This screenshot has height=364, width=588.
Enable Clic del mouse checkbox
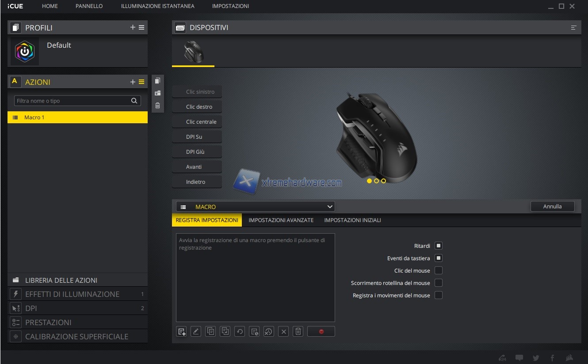click(438, 270)
